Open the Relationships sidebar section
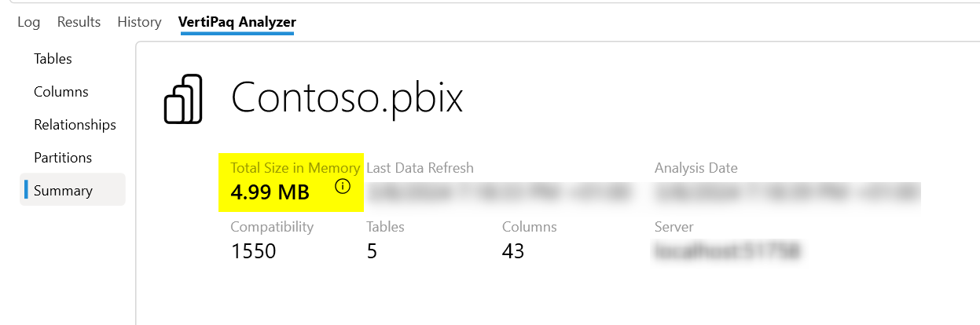Image resolution: width=980 pixels, height=325 pixels. coord(75,125)
